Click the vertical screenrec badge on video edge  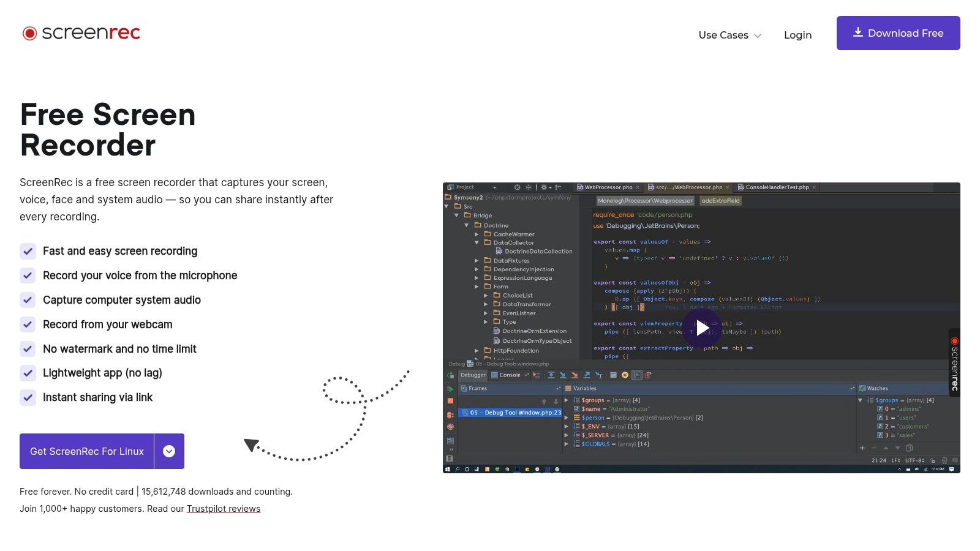(954, 363)
